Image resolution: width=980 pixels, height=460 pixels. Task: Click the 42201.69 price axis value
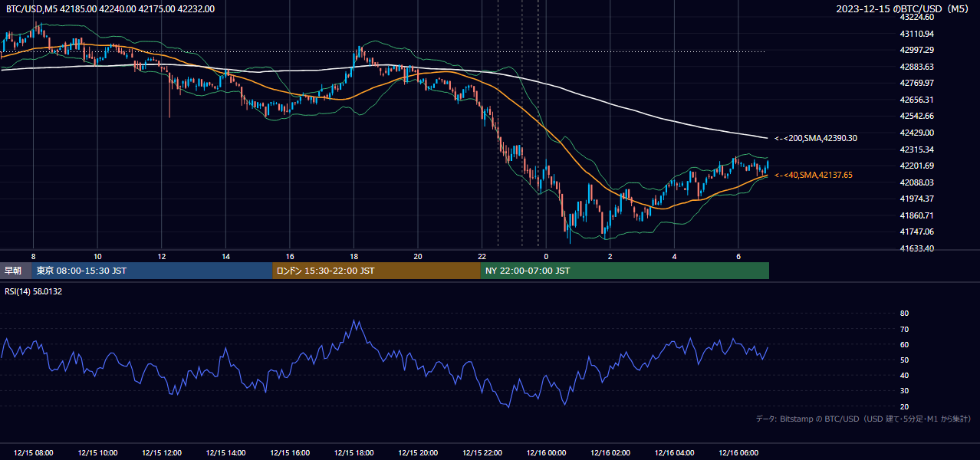(917, 166)
